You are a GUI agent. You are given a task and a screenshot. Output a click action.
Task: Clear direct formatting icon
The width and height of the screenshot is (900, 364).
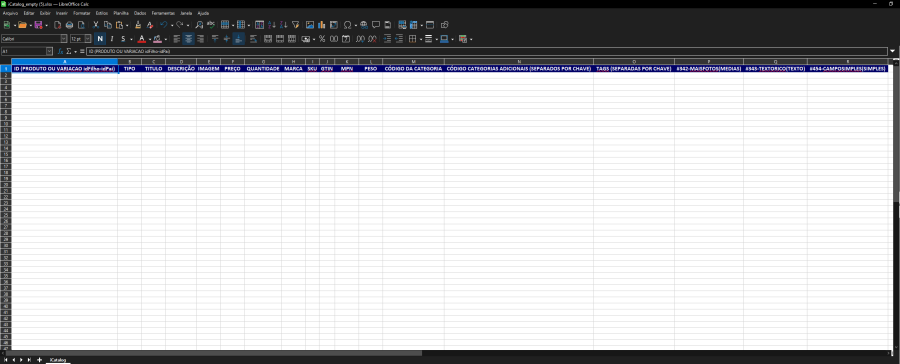point(150,25)
